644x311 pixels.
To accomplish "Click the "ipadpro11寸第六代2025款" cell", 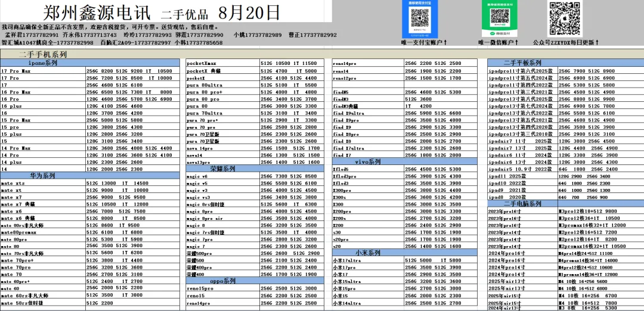I will pos(522,70).
